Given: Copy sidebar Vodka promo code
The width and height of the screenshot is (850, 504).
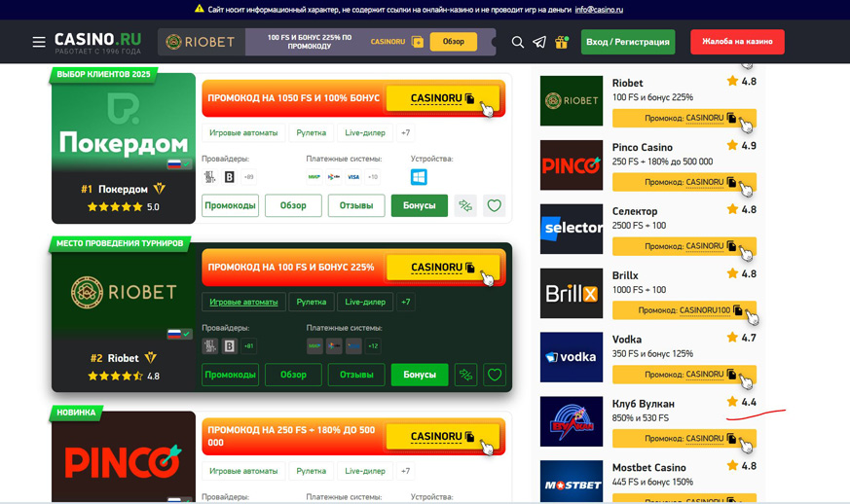Looking at the screenshot, I should 684,375.
